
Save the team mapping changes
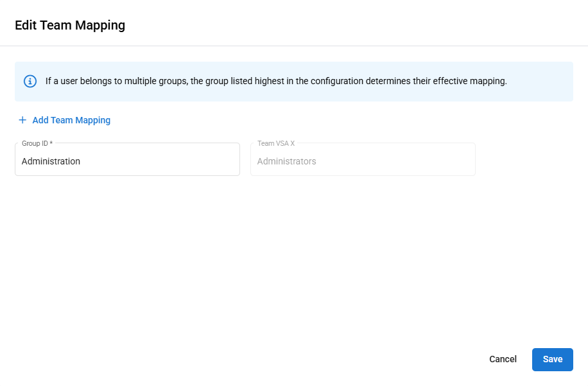552,359
